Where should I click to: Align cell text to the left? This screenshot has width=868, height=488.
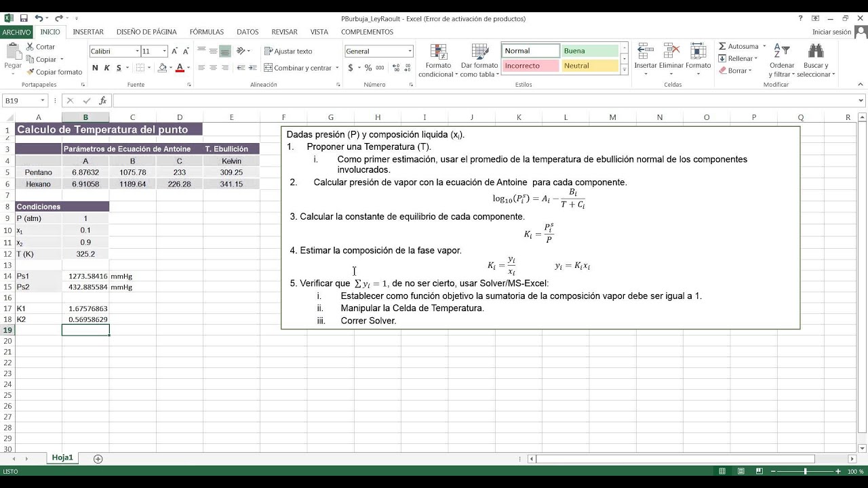pos(201,68)
